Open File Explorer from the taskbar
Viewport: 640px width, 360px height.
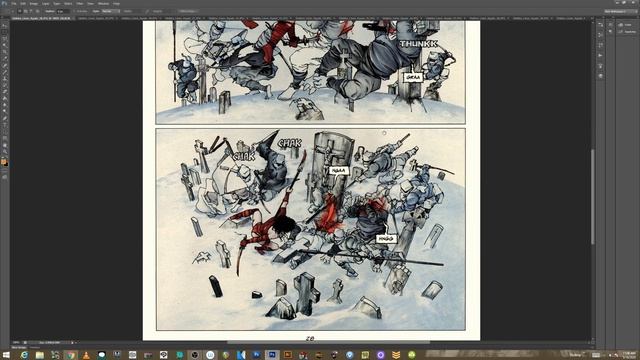[x=40, y=355]
